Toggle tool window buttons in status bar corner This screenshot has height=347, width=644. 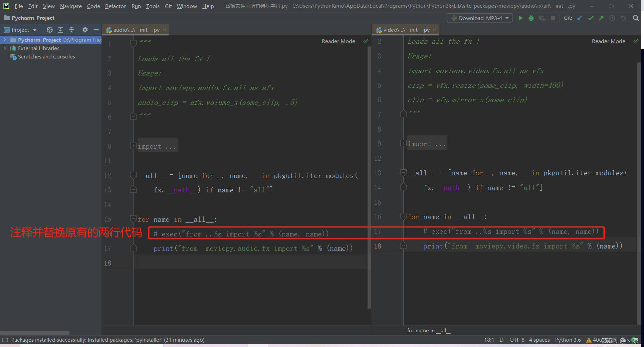click(x=5, y=340)
